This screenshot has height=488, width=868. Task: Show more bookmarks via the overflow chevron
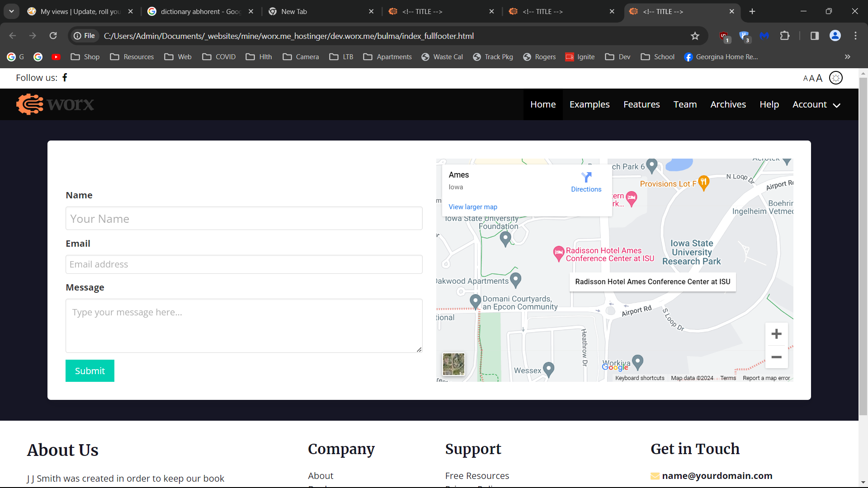click(847, 56)
